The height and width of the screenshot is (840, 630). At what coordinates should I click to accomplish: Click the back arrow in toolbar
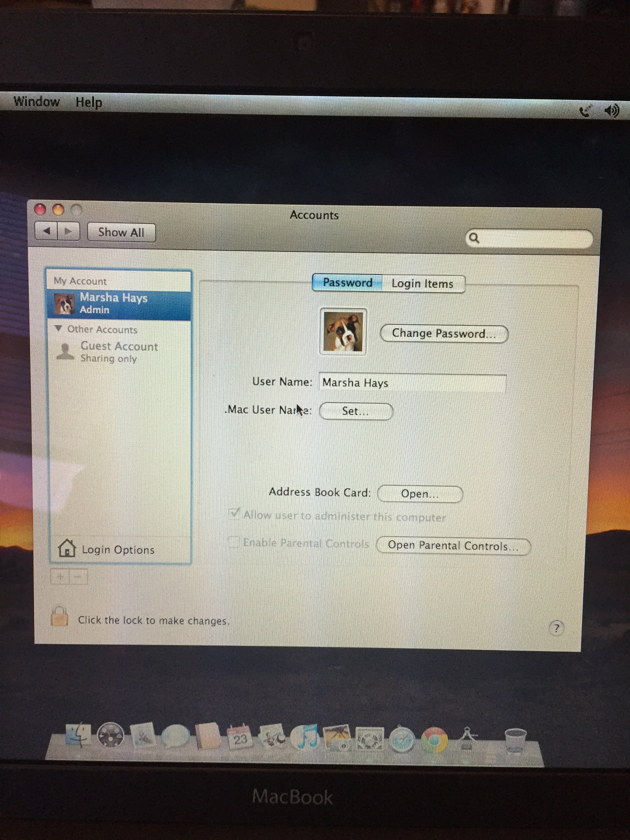[46, 231]
